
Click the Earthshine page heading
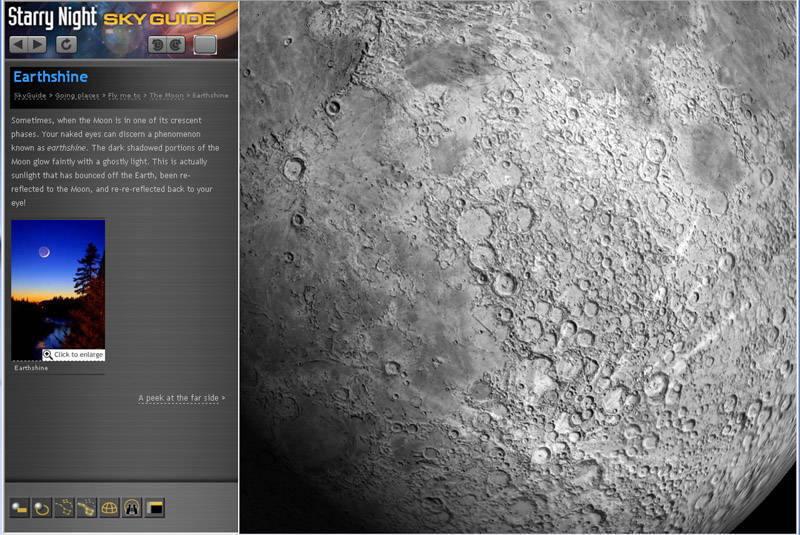[x=51, y=77]
